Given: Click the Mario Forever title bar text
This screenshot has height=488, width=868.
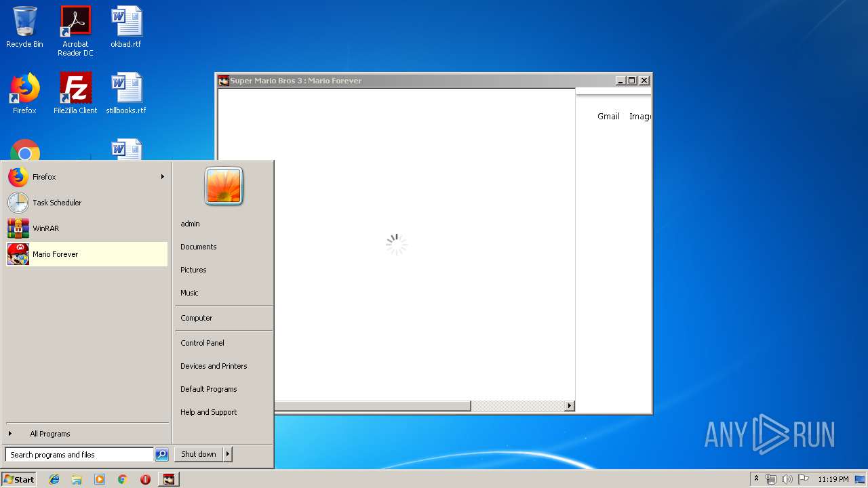Looking at the screenshot, I should (296, 81).
